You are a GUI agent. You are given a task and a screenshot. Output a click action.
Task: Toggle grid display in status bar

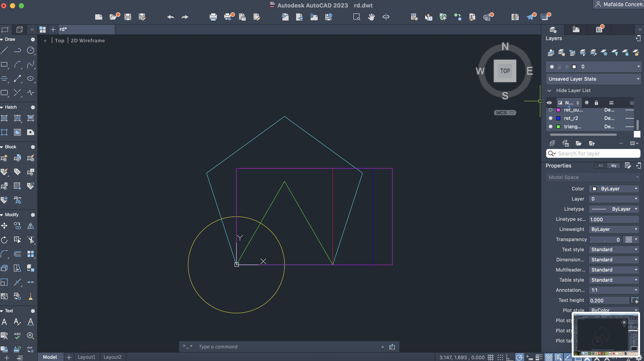490,357
